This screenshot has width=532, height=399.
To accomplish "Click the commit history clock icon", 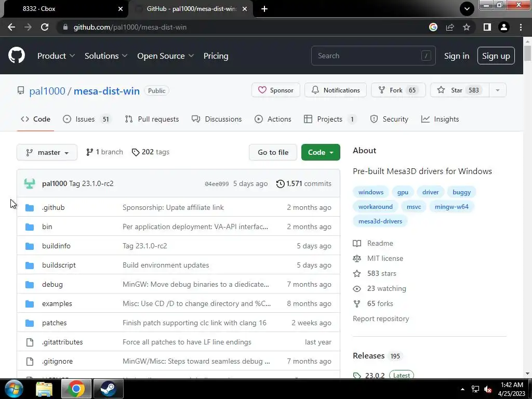I will 280,183.
